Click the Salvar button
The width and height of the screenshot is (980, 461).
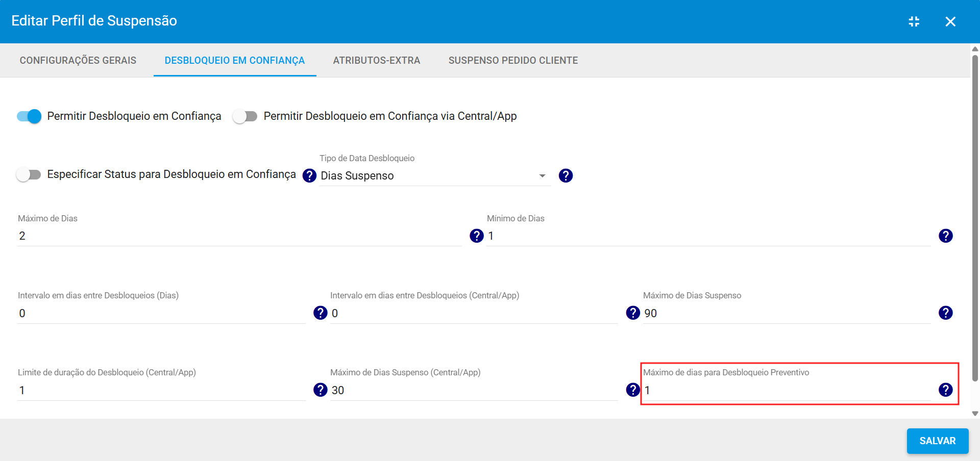point(937,441)
